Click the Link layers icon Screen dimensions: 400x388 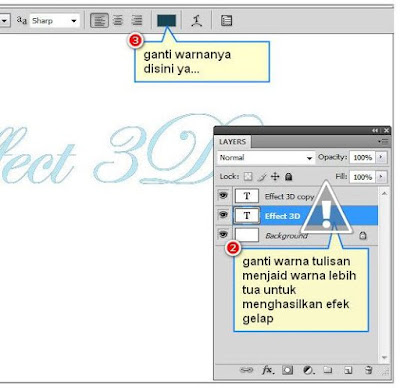click(246, 370)
